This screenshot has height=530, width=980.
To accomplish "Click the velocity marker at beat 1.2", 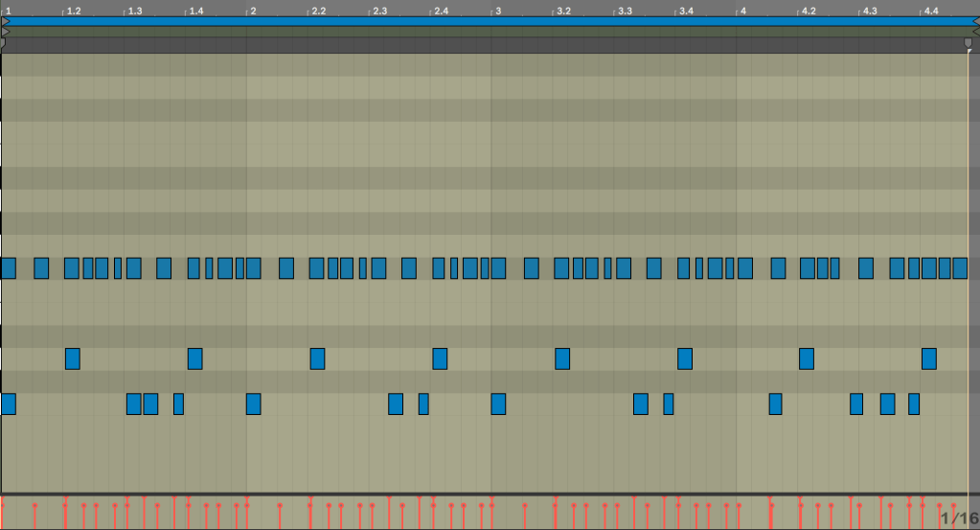I will 65,499.
